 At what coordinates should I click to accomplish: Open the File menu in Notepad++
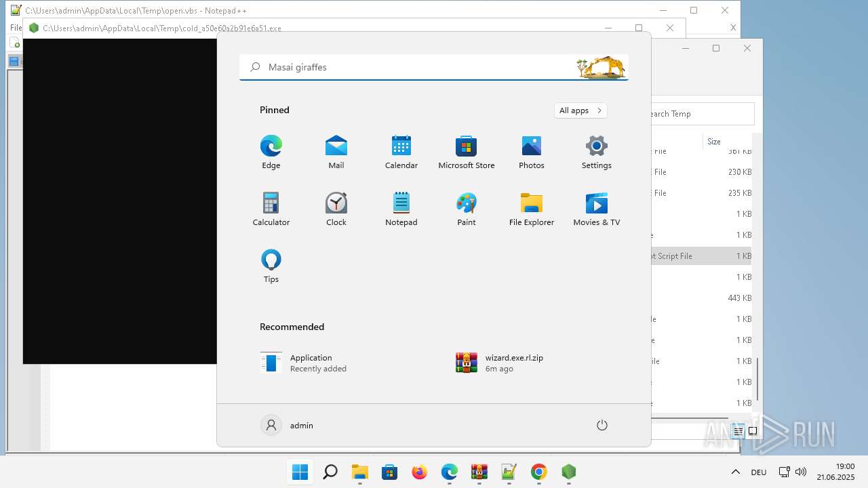pyautogui.click(x=16, y=28)
